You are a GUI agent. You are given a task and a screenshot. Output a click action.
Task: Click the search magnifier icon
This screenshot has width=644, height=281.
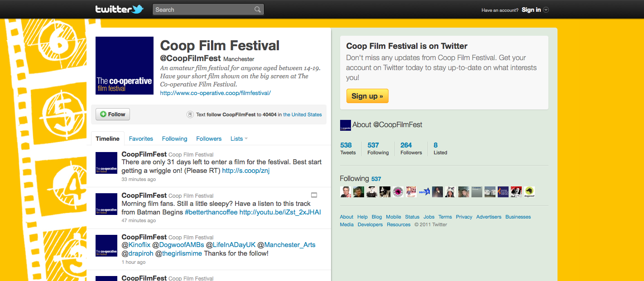click(x=257, y=10)
